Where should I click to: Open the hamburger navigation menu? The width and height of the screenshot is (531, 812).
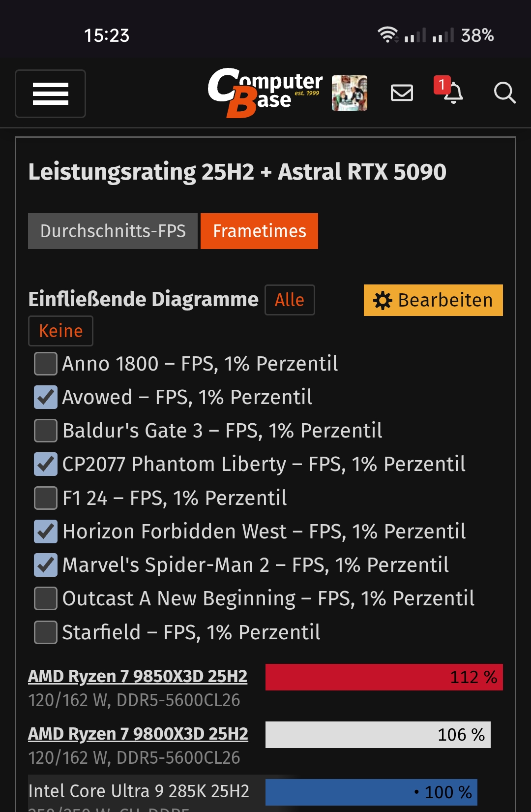(x=50, y=94)
